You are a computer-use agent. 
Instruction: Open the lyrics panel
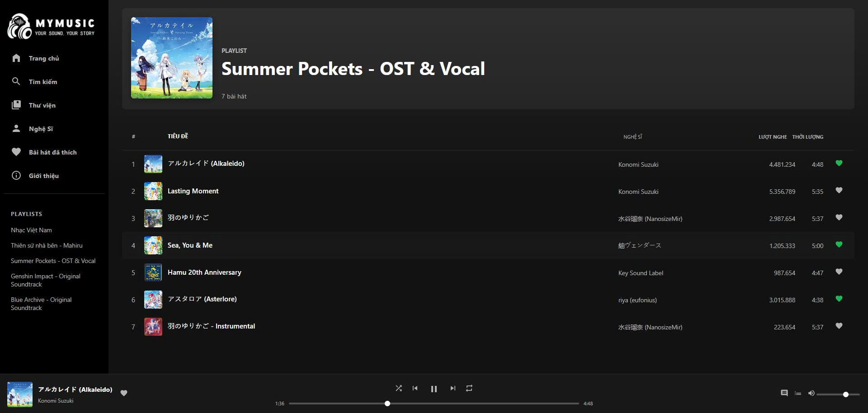[x=784, y=393]
